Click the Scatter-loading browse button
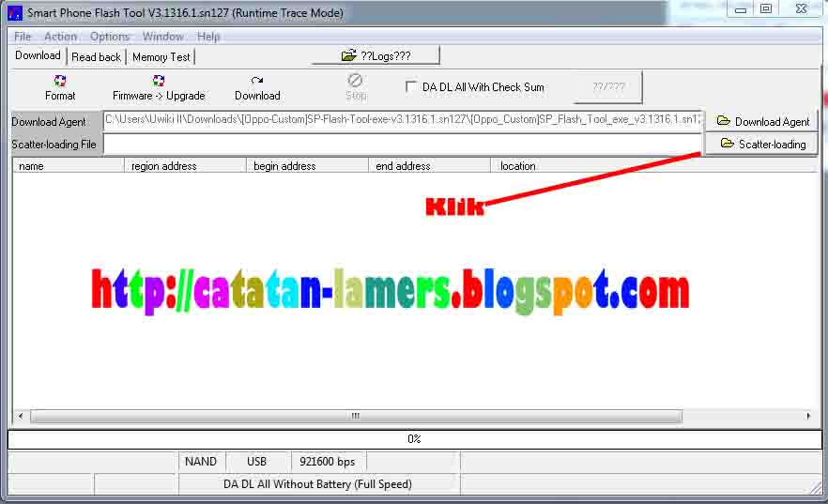This screenshot has width=828, height=504. click(x=762, y=144)
